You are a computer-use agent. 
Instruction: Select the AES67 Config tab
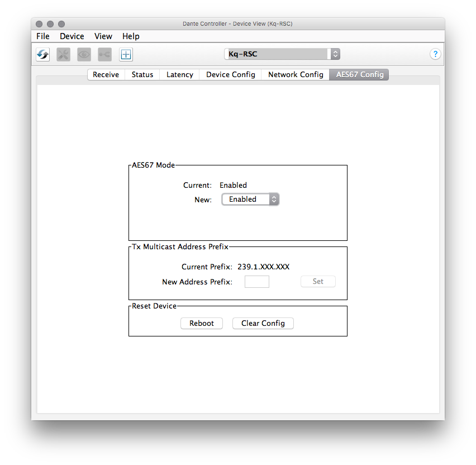click(359, 75)
